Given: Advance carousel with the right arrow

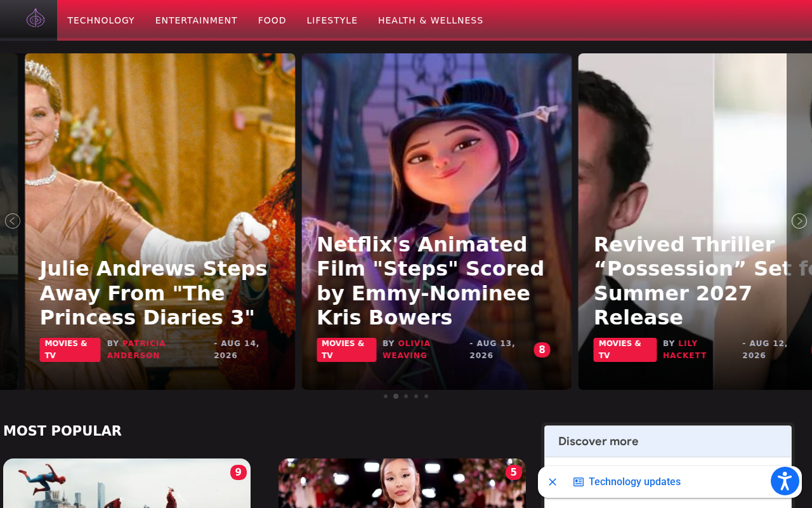Looking at the screenshot, I should (x=799, y=221).
